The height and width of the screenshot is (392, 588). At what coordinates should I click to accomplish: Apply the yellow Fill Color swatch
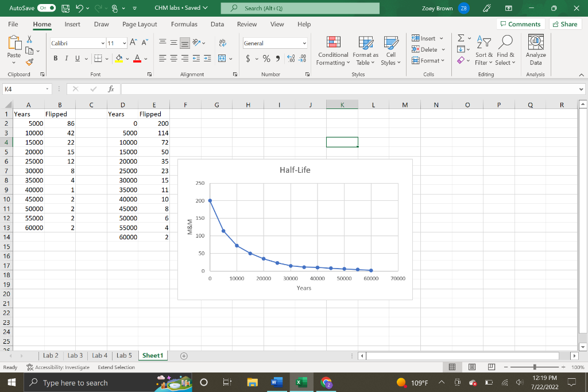(x=119, y=59)
